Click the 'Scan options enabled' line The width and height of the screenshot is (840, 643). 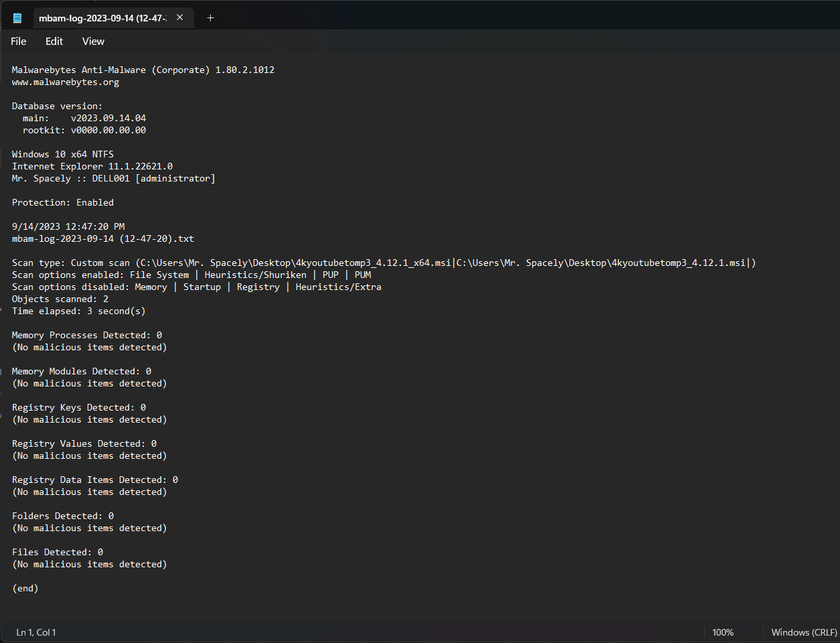pyautogui.click(x=191, y=275)
